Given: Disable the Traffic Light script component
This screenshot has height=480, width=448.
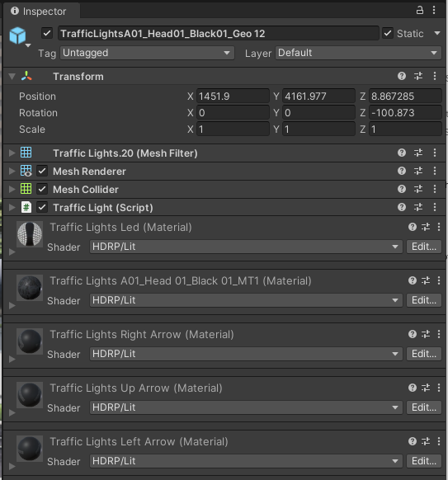Looking at the screenshot, I should tap(42, 207).
